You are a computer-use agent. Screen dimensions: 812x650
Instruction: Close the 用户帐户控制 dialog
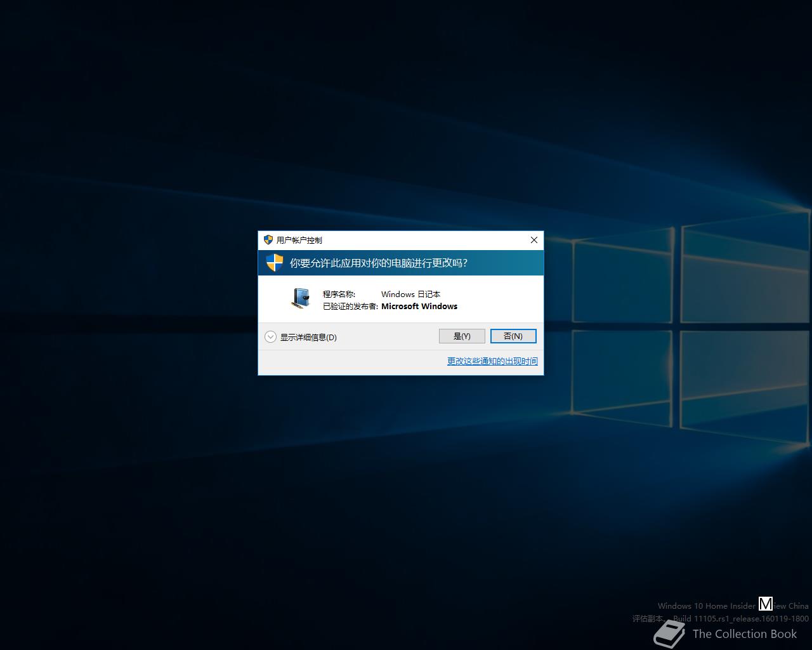pos(534,240)
